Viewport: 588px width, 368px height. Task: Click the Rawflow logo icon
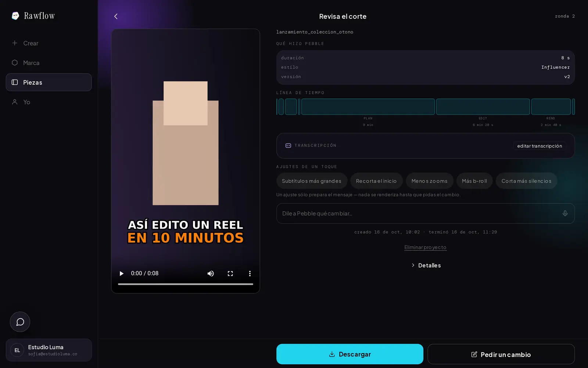click(x=15, y=16)
